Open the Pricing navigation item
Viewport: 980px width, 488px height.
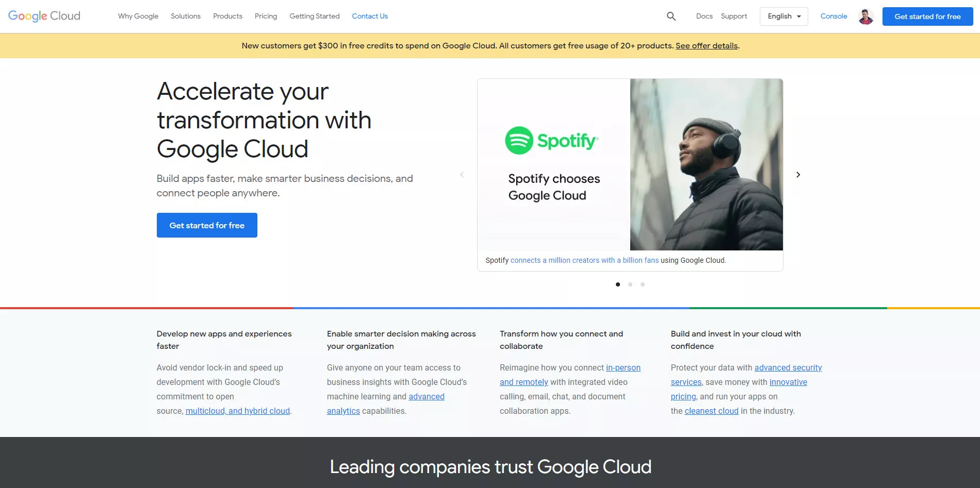(266, 16)
